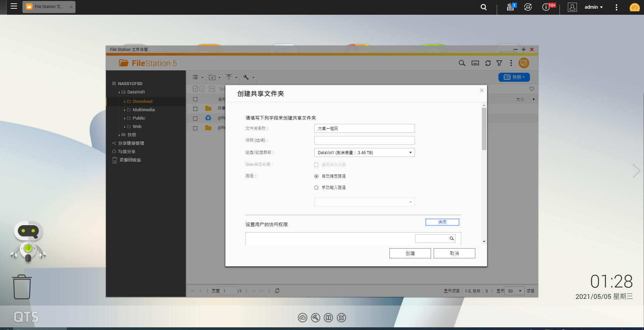Viewport: 644px width, 330px height.
Task: Open the more options three-dot icon
Action: pyautogui.click(x=511, y=63)
